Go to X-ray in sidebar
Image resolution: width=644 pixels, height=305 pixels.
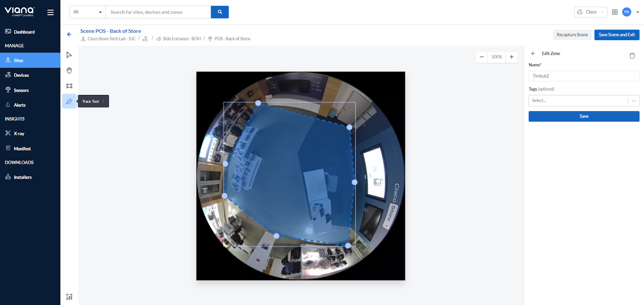tap(19, 134)
